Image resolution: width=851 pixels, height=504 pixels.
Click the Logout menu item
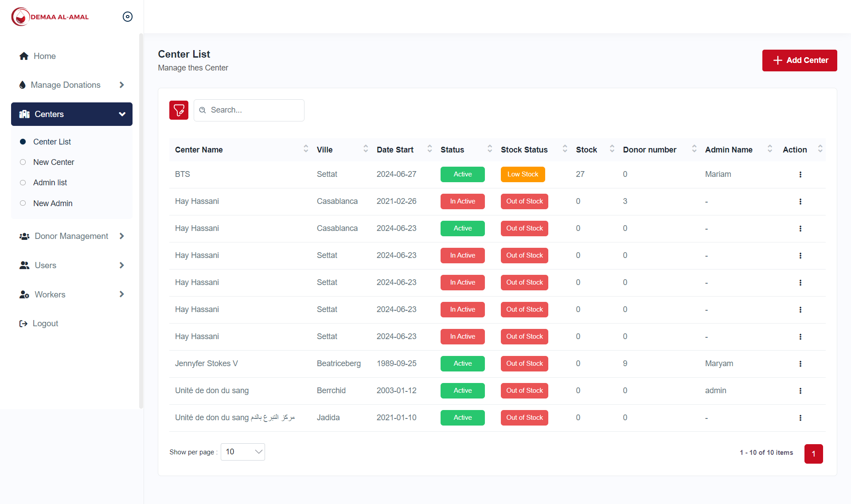[72, 324]
